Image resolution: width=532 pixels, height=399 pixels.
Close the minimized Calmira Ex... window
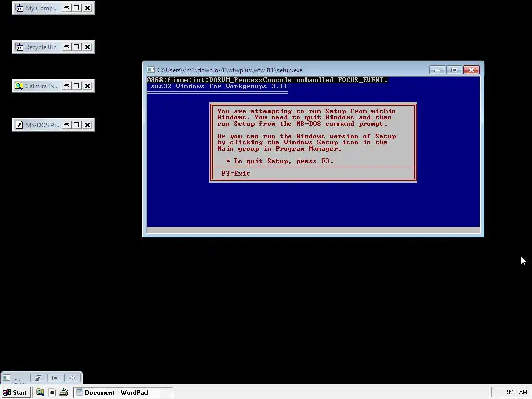87,86
